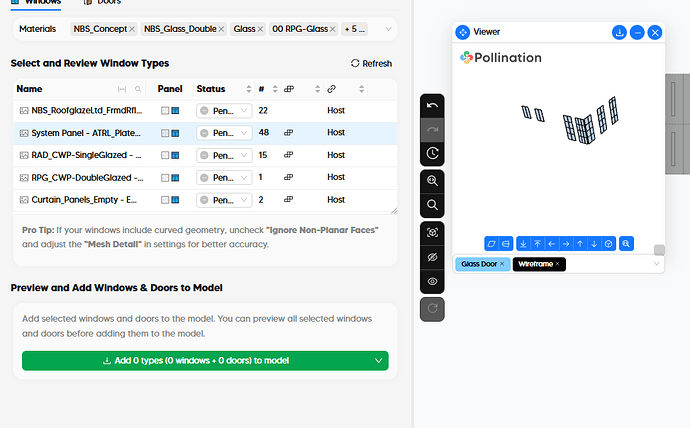Viewport: 690px width, 428px height.
Task: Click the grey circular reload icon
Action: pos(432,309)
